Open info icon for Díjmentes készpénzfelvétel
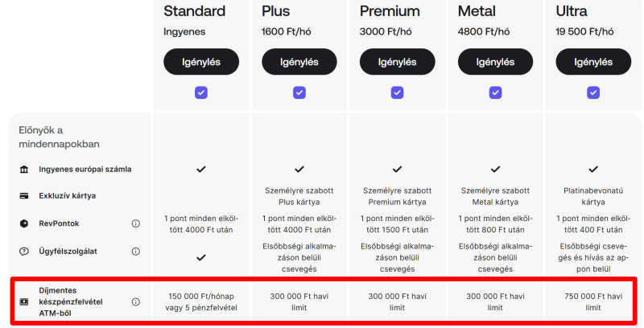Image resolution: width=644 pixels, height=328 pixels. [136, 302]
